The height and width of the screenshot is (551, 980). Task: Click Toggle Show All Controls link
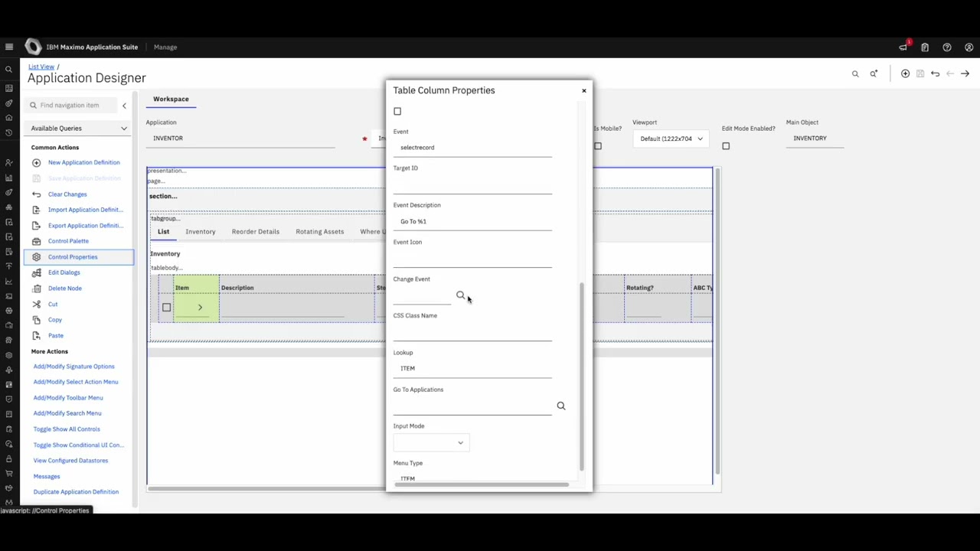pos(67,429)
